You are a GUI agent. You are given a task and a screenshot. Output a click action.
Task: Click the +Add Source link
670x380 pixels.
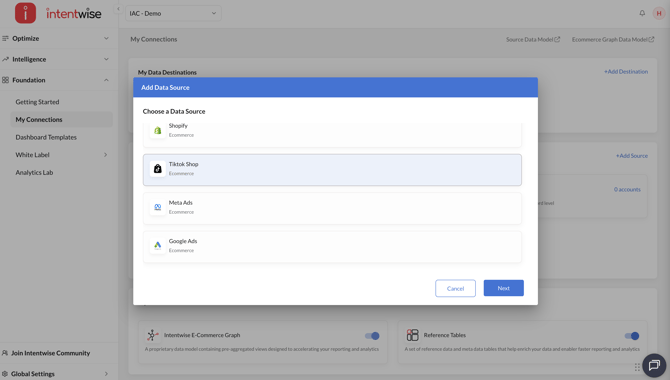click(632, 156)
